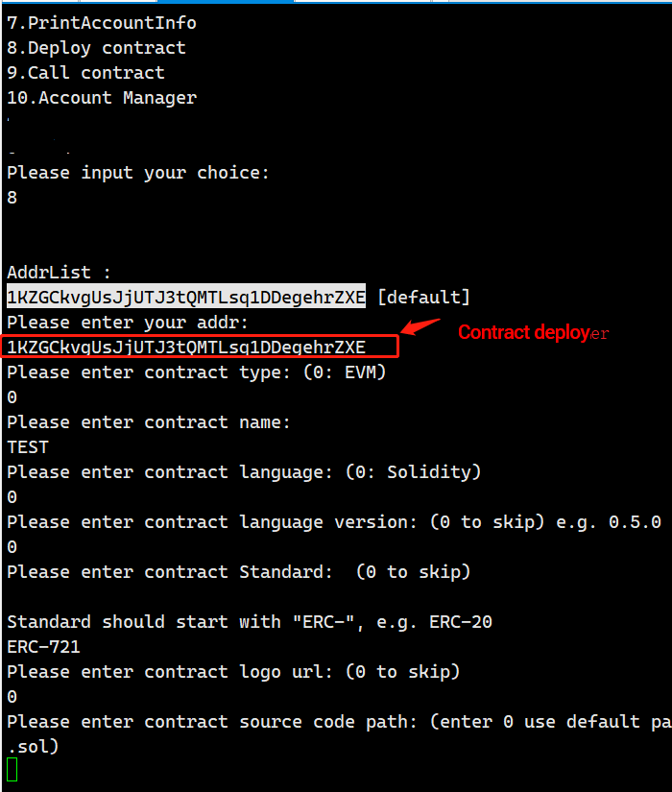
Task: Select the '10.Account Manager' menu line
Action: [102, 98]
